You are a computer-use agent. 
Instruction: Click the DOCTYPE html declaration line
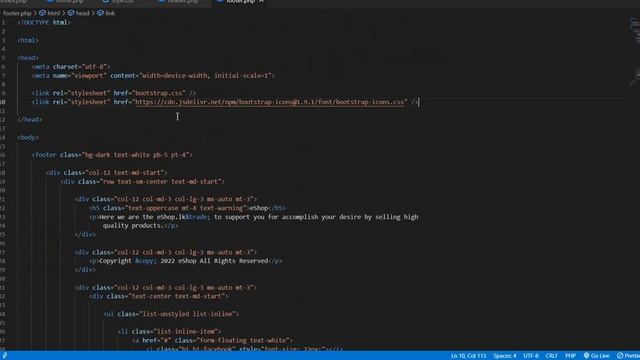pos(44,22)
